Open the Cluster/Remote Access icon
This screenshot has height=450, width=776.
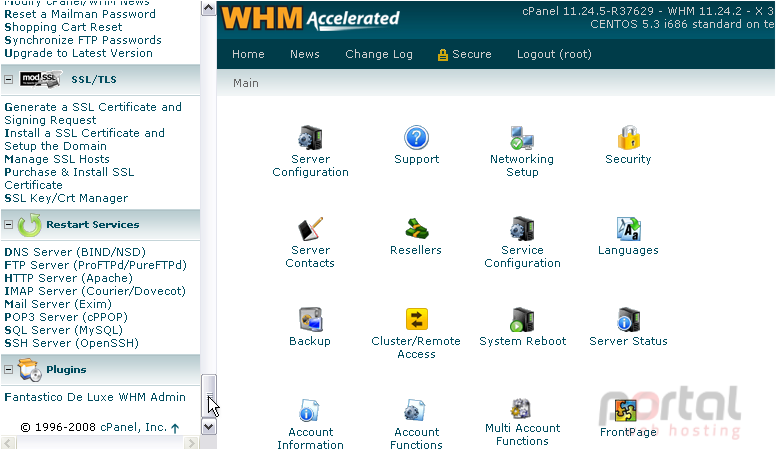pyautogui.click(x=416, y=320)
